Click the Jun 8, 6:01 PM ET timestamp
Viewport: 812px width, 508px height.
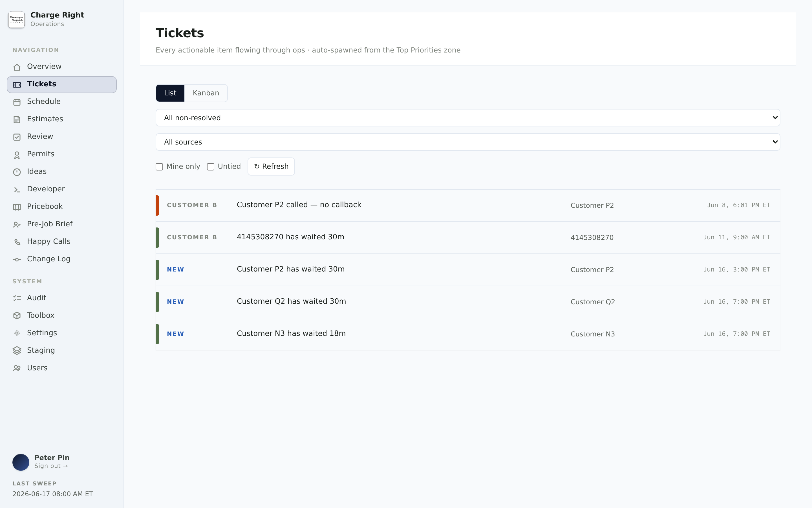pos(738,205)
